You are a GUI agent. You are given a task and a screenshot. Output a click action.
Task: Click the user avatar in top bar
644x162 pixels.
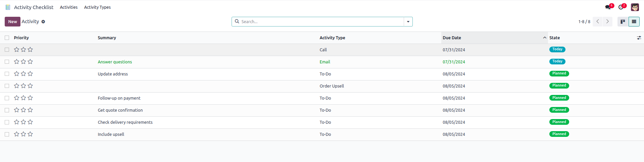point(635,7)
